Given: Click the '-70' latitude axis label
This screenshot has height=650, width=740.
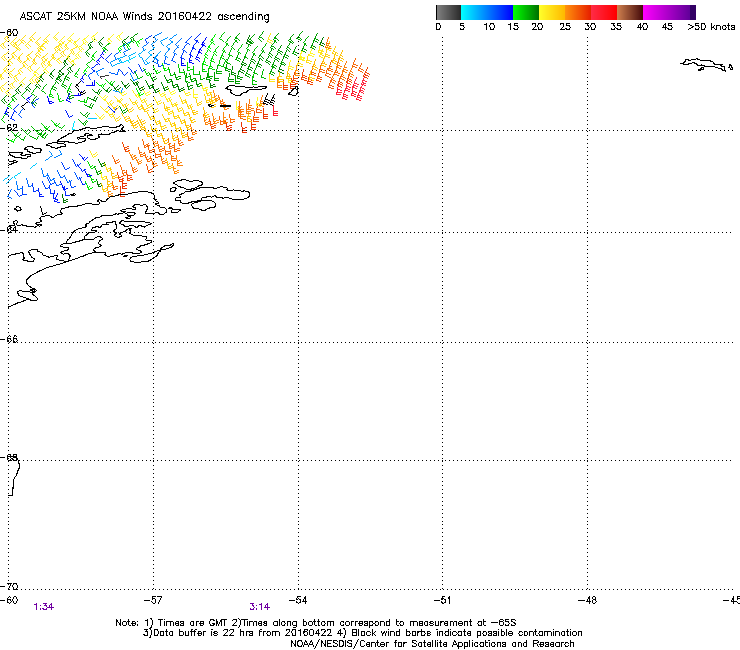Looking at the screenshot, I should point(9,586).
